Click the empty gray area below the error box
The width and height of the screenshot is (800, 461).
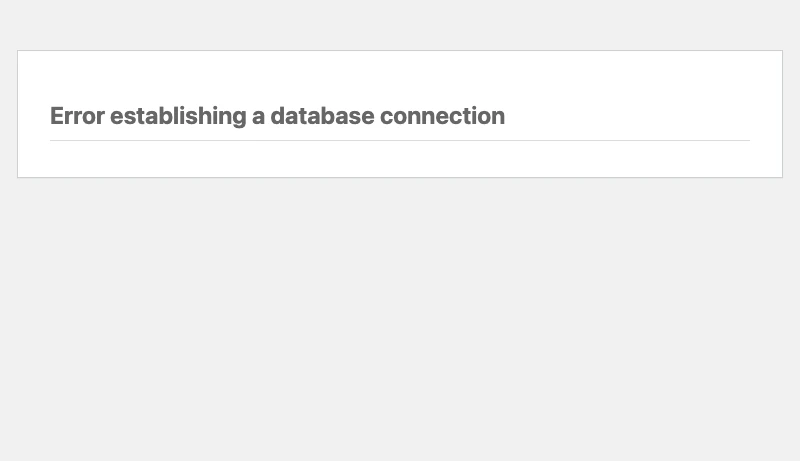tap(400, 320)
